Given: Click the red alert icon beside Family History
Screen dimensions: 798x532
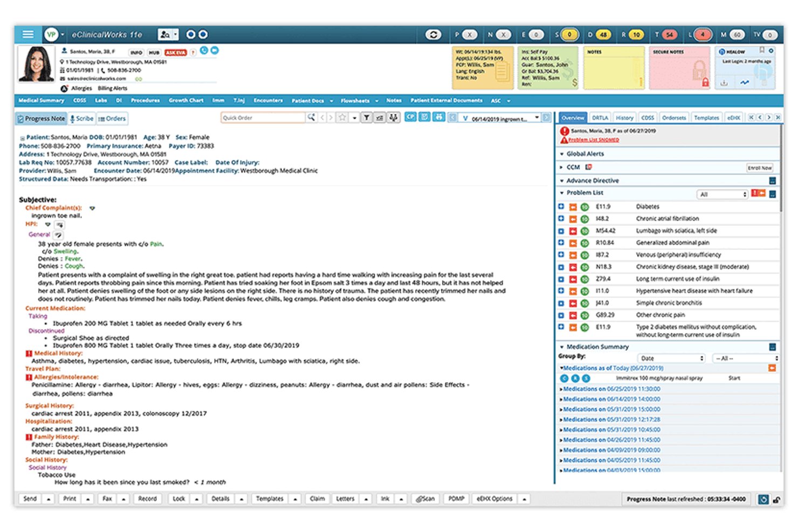Looking at the screenshot, I should tap(29, 437).
